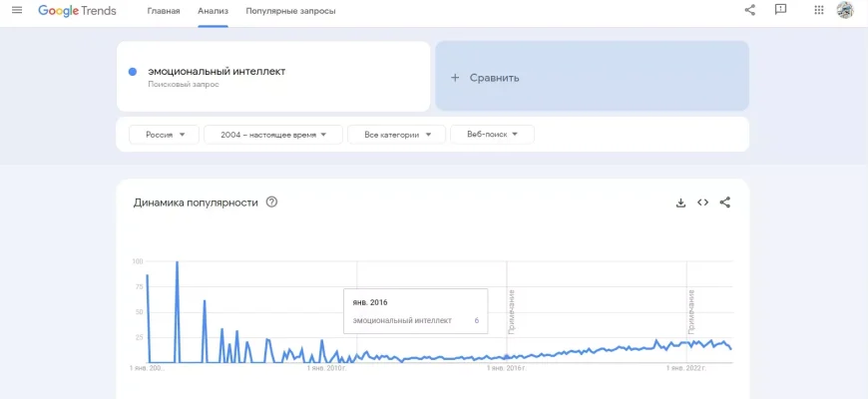Open the 2004 – настоящее время dropdown

pyautogui.click(x=272, y=135)
